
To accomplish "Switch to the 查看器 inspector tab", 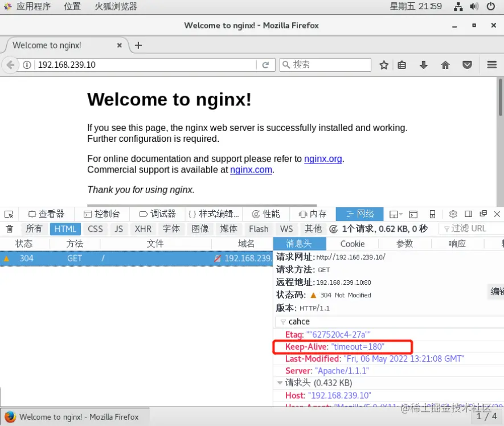I will point(46,214).
